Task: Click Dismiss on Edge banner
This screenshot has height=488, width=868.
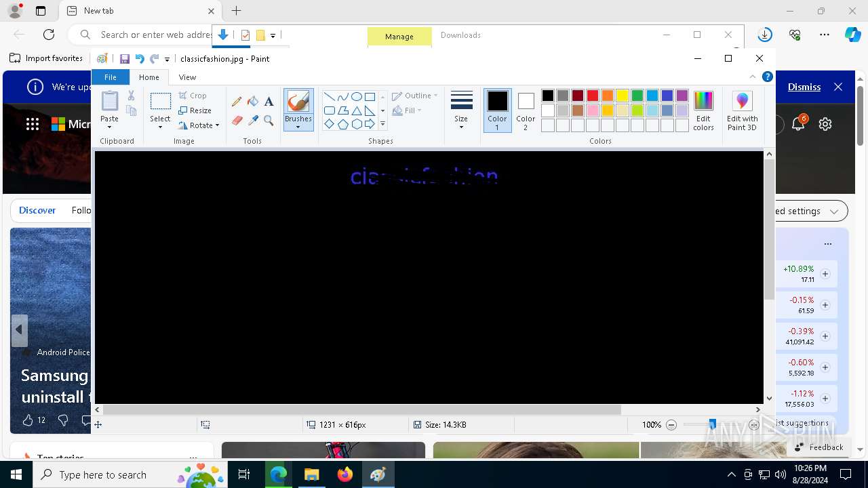Action: 804,87
